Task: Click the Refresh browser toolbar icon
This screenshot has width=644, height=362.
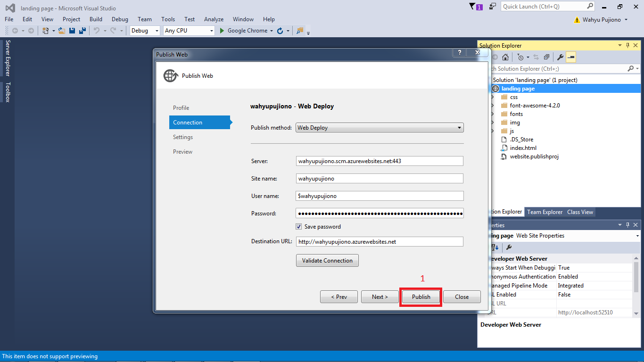Action: point(280,31)
